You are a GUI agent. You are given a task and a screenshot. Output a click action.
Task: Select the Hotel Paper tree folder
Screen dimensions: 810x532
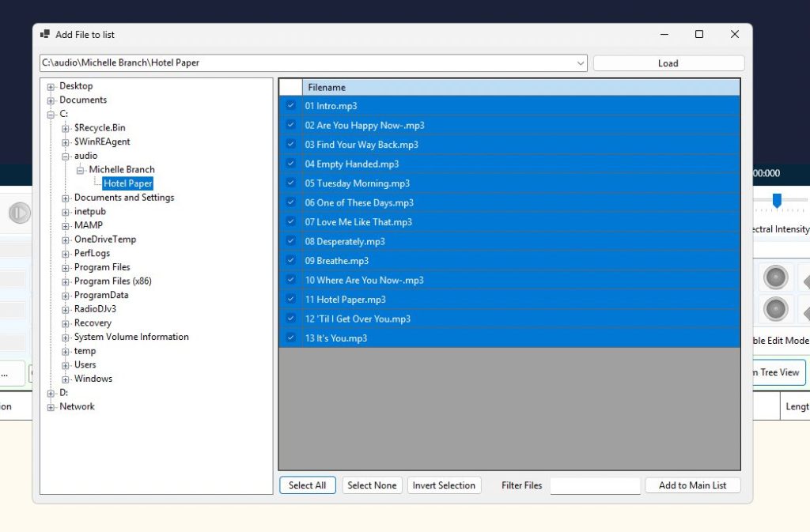tap(127, 183)
